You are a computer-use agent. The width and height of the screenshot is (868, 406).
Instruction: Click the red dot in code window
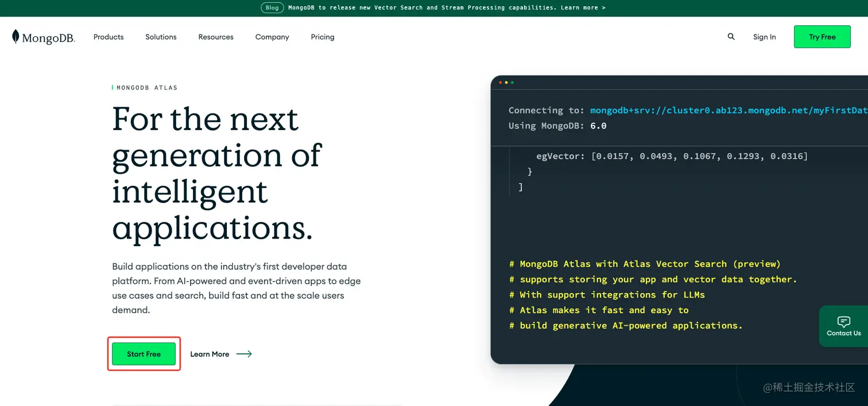pyautogui.click(x=500, y=83)
